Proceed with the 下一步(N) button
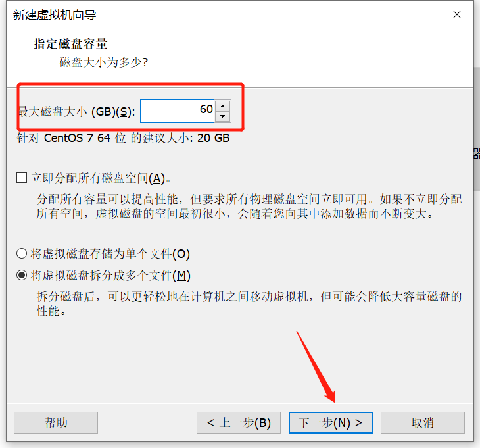This screenshot has width=480, height=448. click(x=331, y=422)
